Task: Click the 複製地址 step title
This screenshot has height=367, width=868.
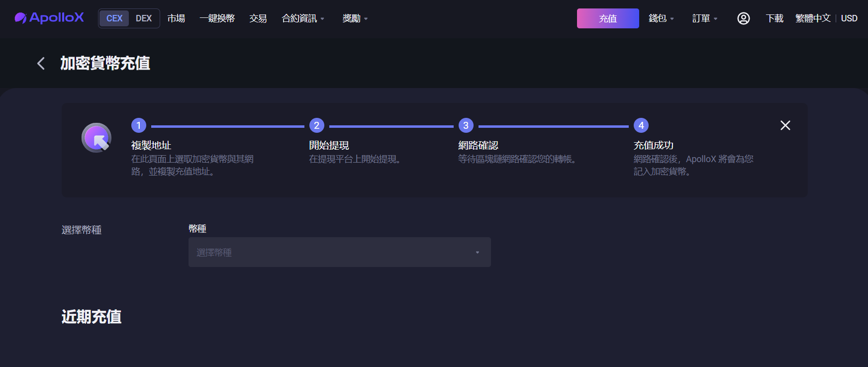Action: (151, 145)
